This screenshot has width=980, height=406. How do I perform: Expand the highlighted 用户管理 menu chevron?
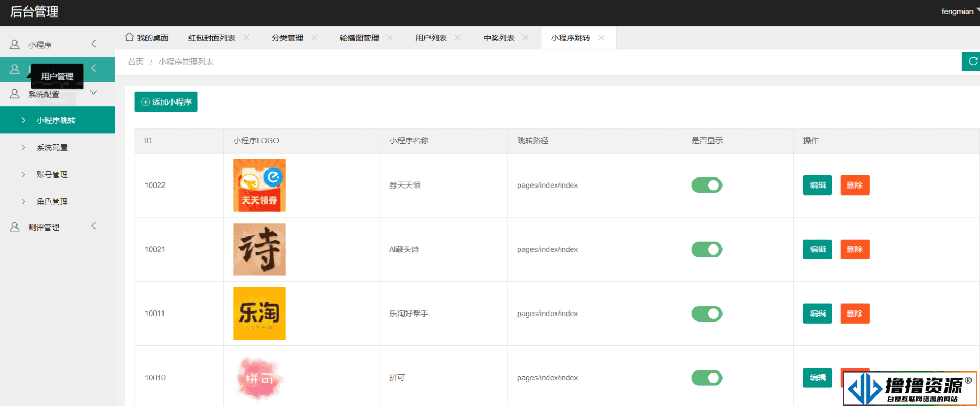pyautogui.click(x=93, y=68)
